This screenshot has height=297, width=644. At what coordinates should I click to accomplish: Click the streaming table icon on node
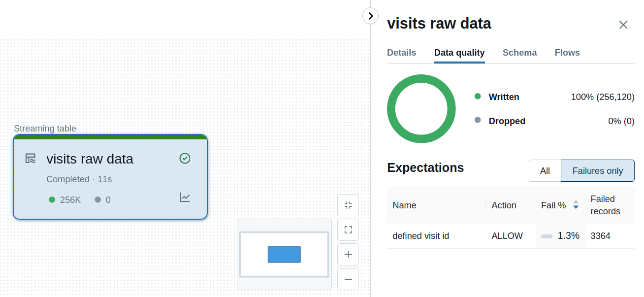pos(31,159)
